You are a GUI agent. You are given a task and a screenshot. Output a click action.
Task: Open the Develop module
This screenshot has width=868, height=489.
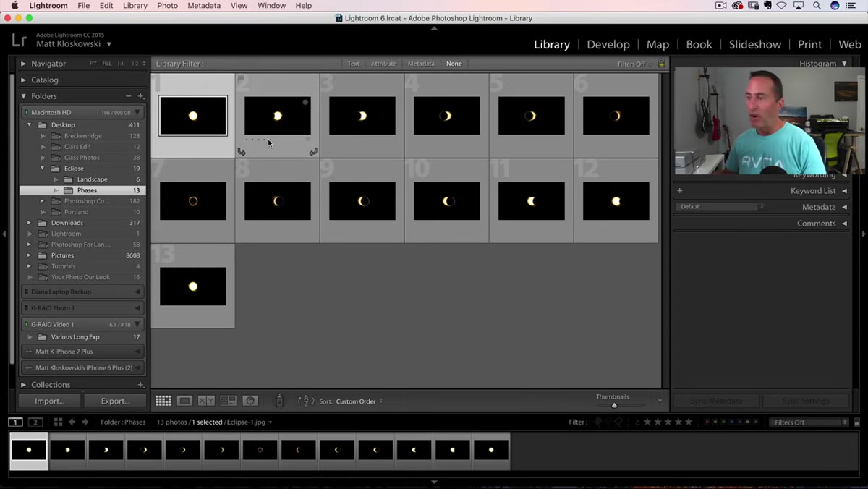click(x=608, y=44)
